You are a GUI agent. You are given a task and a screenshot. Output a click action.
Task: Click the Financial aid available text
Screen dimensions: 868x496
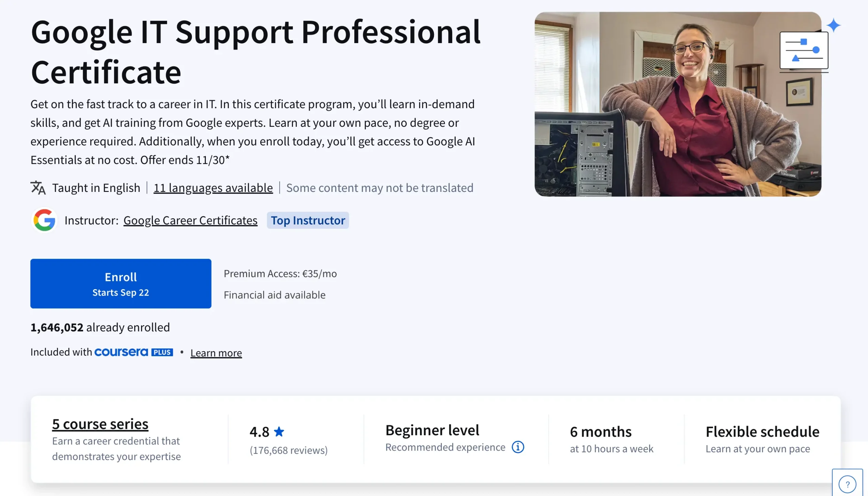[x=274, y=295]
